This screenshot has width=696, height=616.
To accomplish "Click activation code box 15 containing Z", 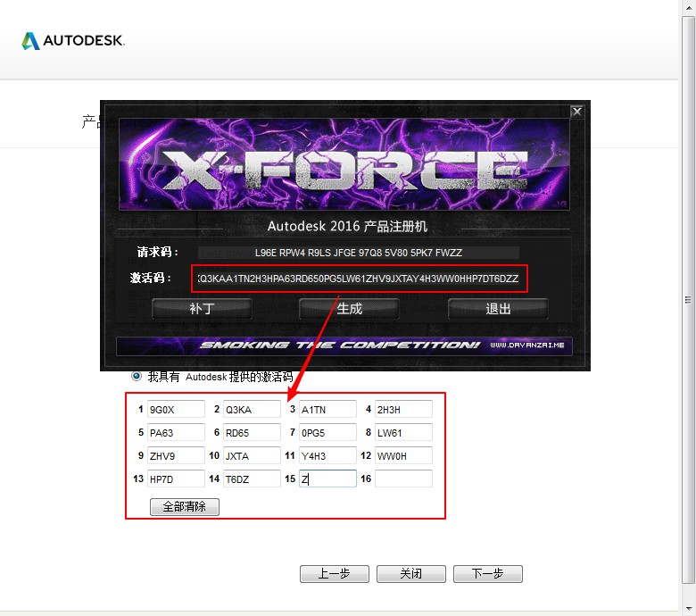I will click(327, 479).
